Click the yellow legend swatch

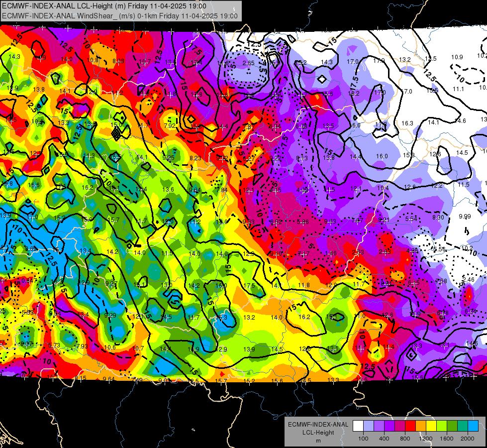(431, 426)
